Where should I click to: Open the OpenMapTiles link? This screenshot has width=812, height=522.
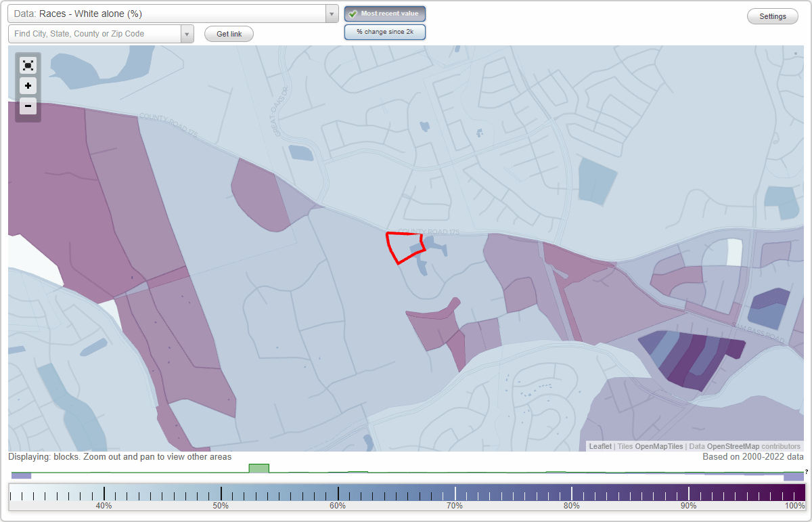(x=659, y=446)
